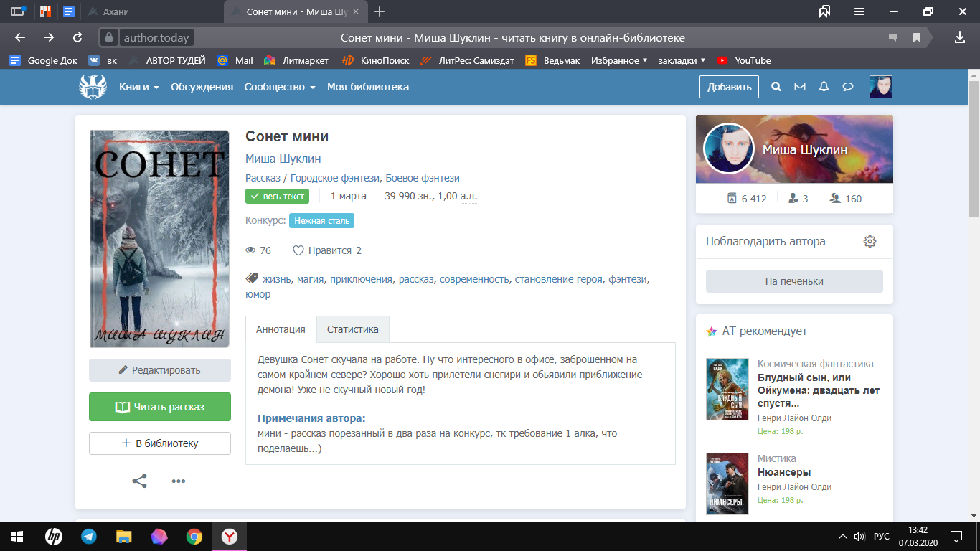The height and width of the screenshot is (551, 980).
Task: Open messages via the envelope icon
Action: point(800,87)
